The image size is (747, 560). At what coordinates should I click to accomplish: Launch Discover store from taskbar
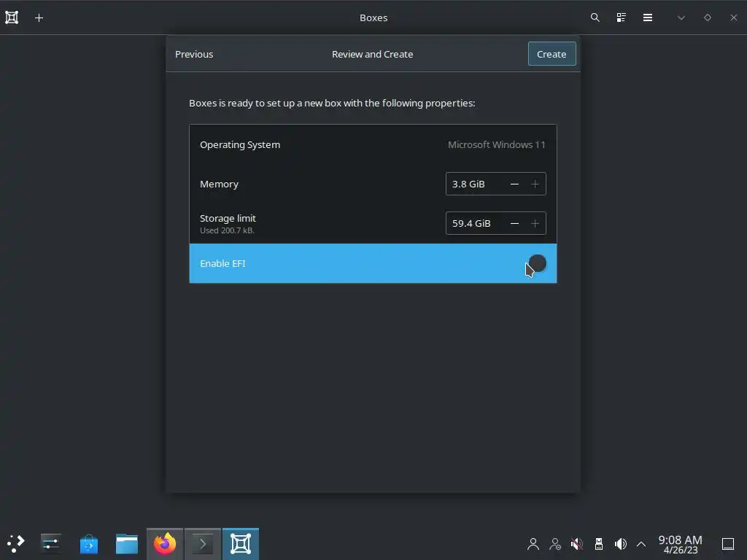point(88,543)
